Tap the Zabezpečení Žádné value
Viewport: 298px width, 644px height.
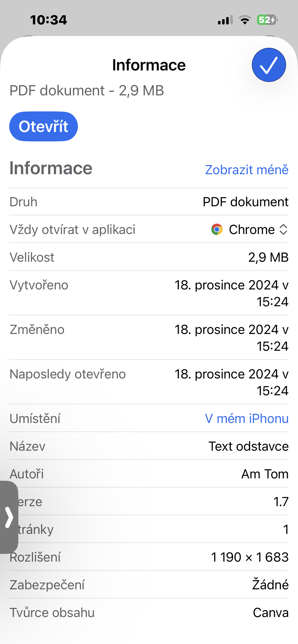(x=270, y=585)
